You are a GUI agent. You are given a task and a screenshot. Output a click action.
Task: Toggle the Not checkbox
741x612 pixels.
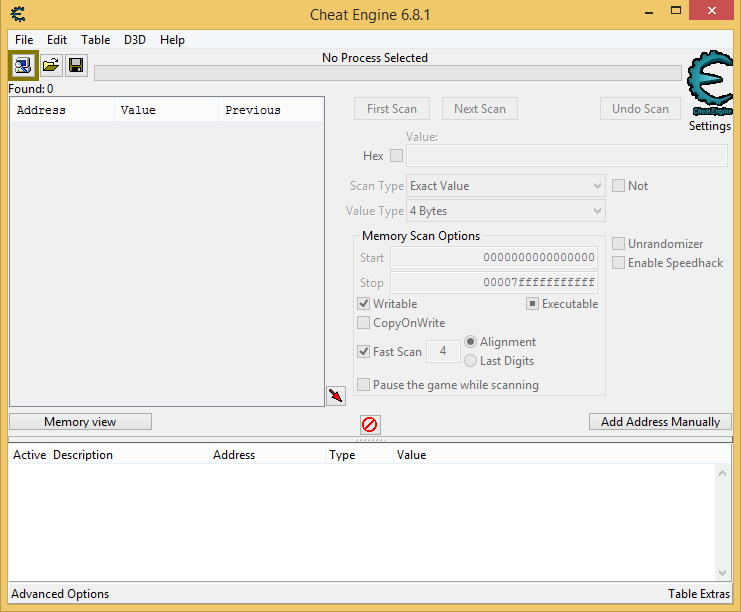pyautogui.click(x=618, y=186)
